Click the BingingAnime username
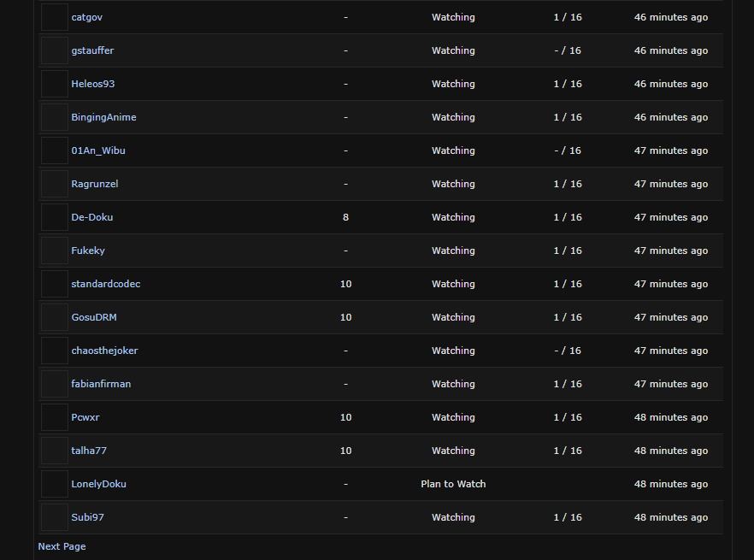The width and height of the screenshot is (754, 560). click(103, 117)
